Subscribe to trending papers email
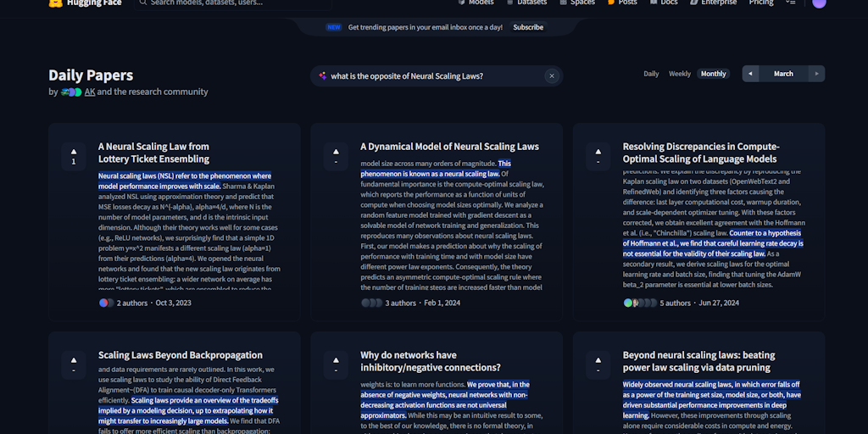The image size is (868, 434). pos(528,27)
